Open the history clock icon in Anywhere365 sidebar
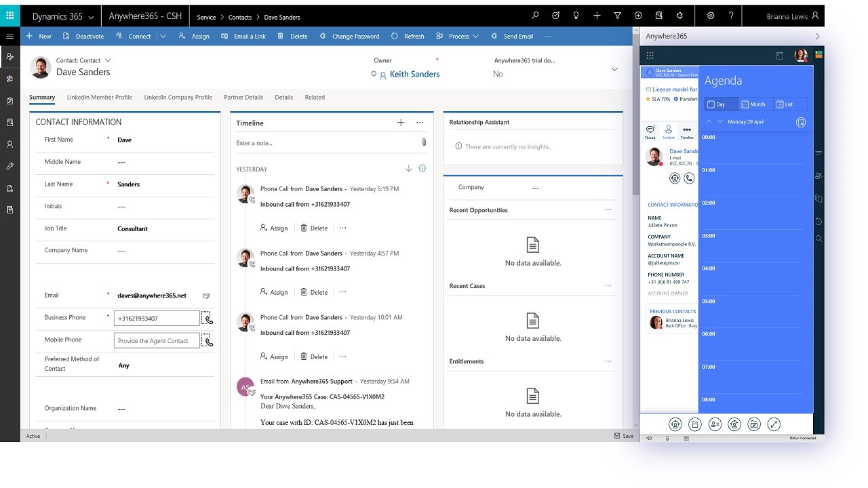 (819, 222)
